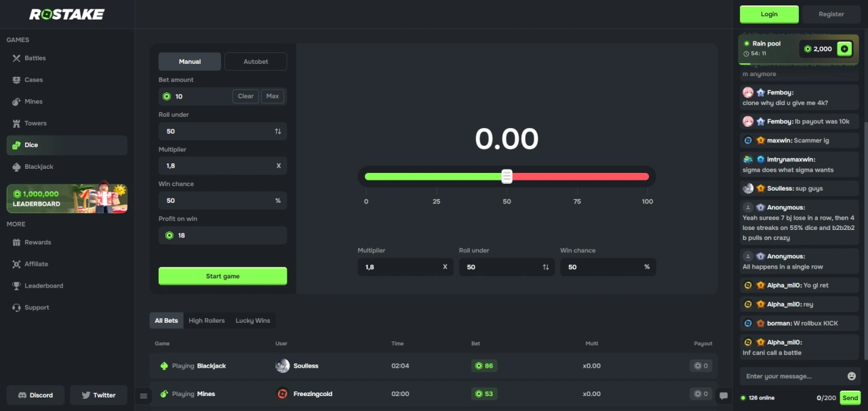Switch to the Autobet tab
Image resolution: width=868 pixels, height=411 pixels.
(x=256, y=62)
